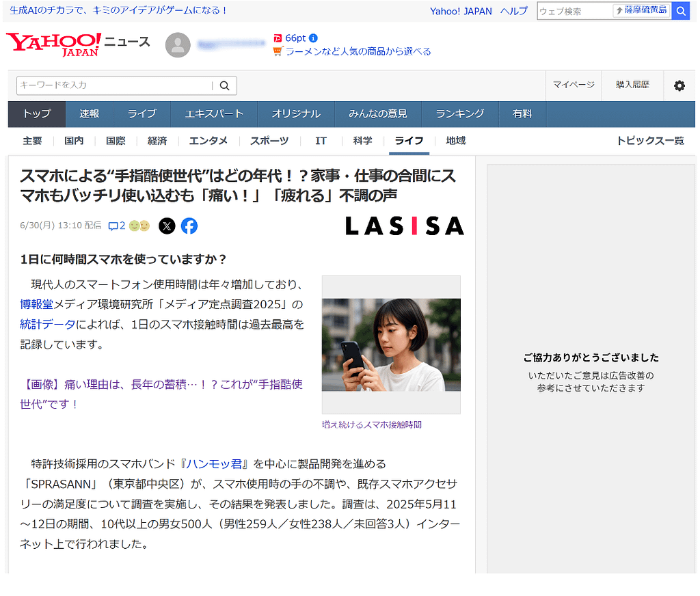Share article on X (Twitter)
The image size is (700, 596).
pyautogui.click(x=167, y=226)
